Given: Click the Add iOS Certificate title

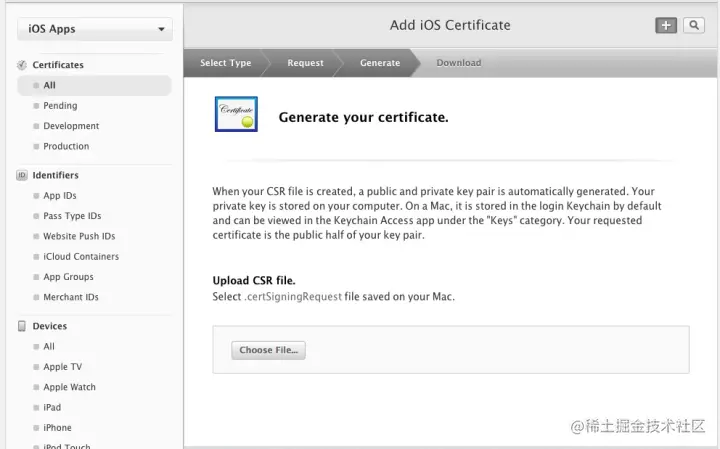Looking at the screenshot, I should (x=450, y=25).
